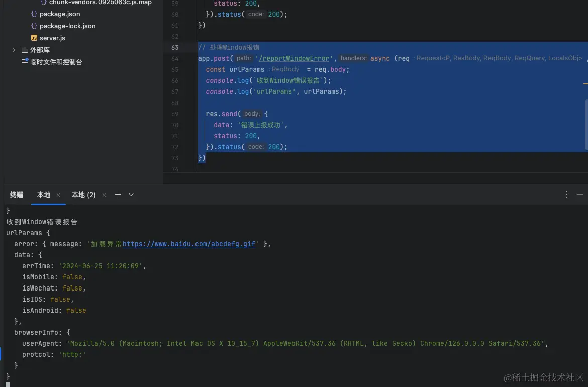Open server.js file in project tree

(52, 38)
